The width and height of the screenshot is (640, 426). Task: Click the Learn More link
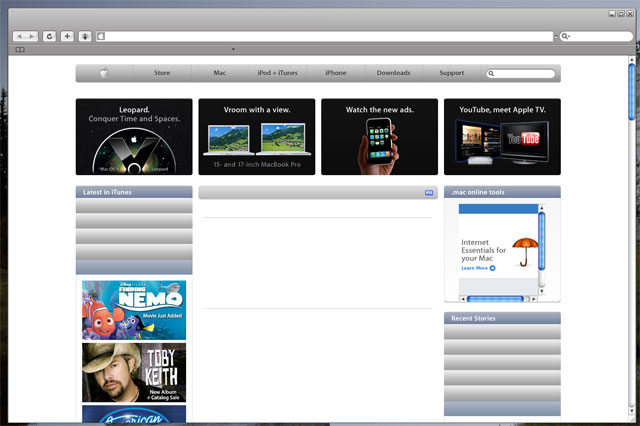474,268
